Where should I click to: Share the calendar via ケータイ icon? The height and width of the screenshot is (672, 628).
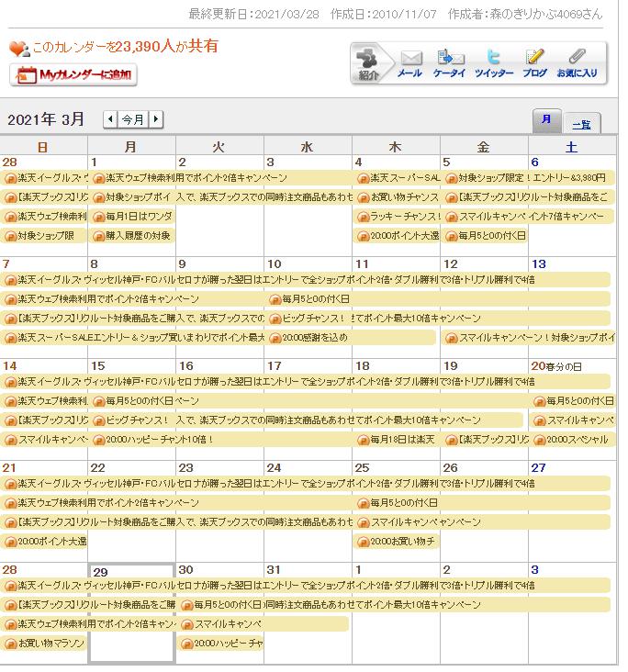pyautogui.click(x=449, y=64)
